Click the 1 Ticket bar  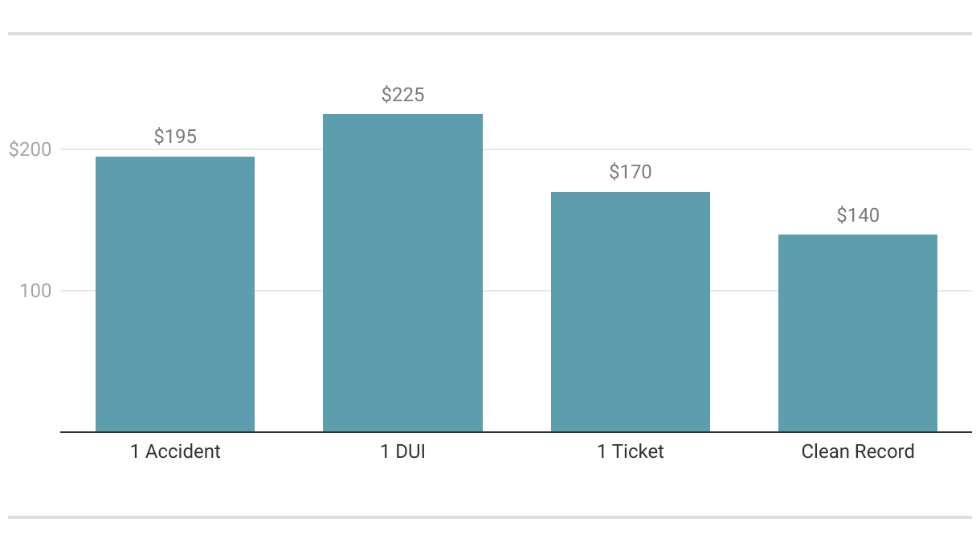[631, 312]
